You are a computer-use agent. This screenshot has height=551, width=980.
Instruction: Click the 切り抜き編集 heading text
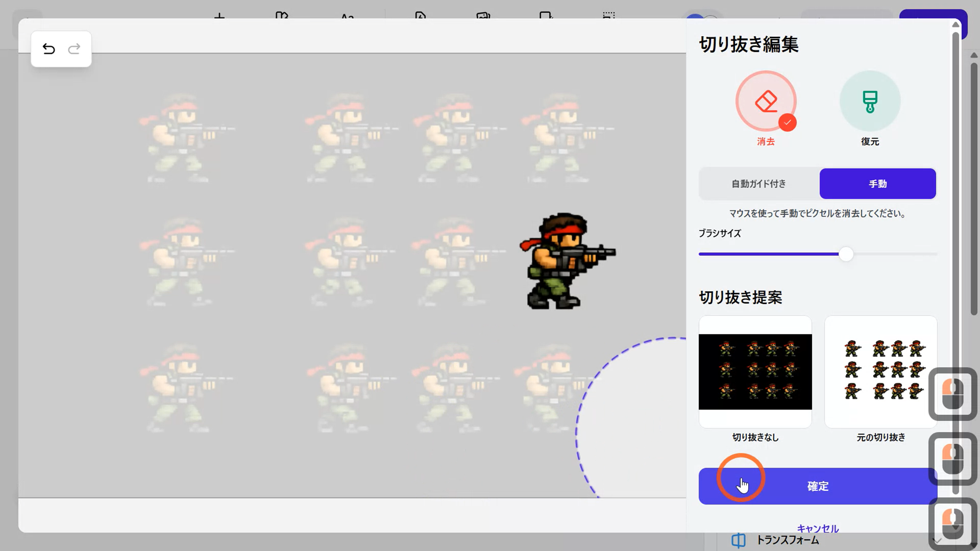(749, 45)
